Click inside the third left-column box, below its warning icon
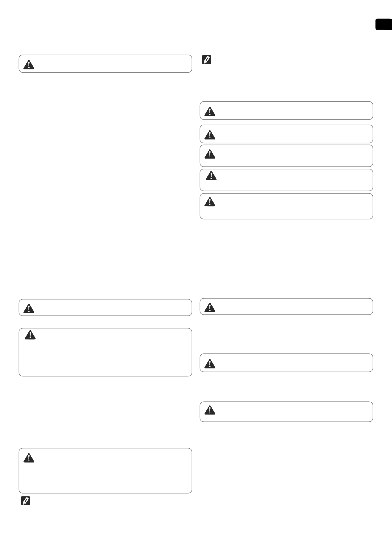 pyautogui.click(x=105, y=359)
